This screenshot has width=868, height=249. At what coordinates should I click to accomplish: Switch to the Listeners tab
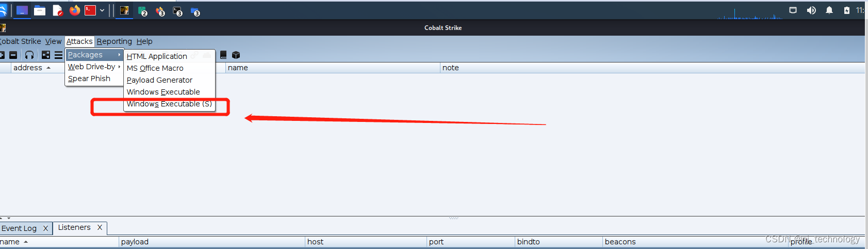click(x=74, y=227)
